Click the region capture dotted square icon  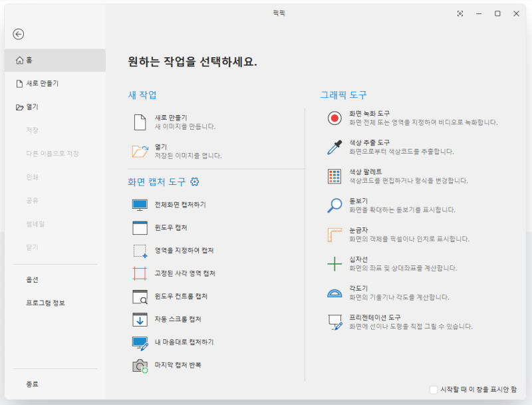[140, 251]
